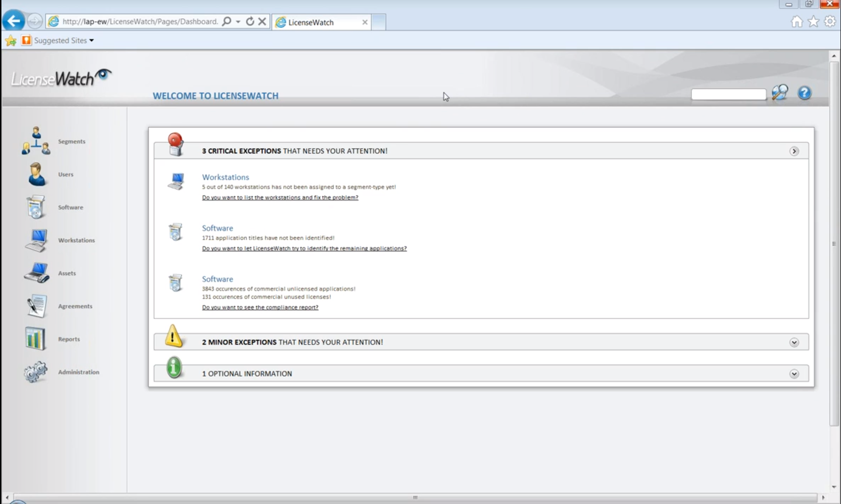Click the vertical scrollbar thumb
This screenshot has width=841, height=504.
click(x=834, y=244)
